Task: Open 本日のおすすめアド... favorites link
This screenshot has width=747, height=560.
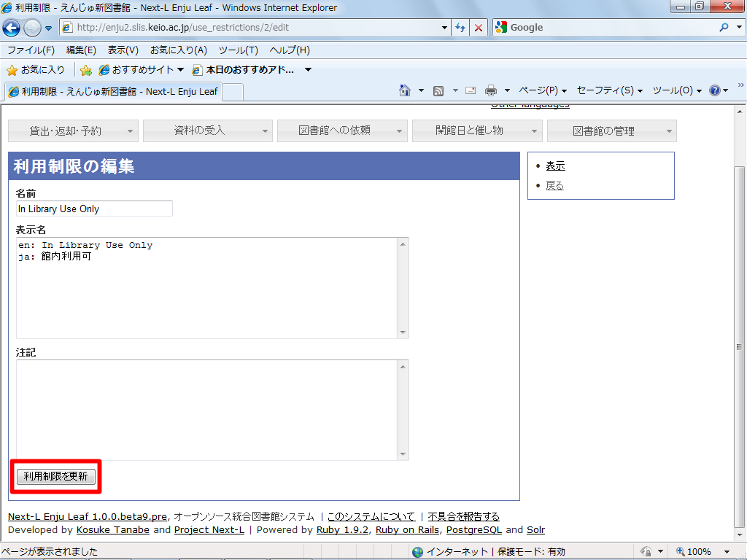Action: click(243, 70)
